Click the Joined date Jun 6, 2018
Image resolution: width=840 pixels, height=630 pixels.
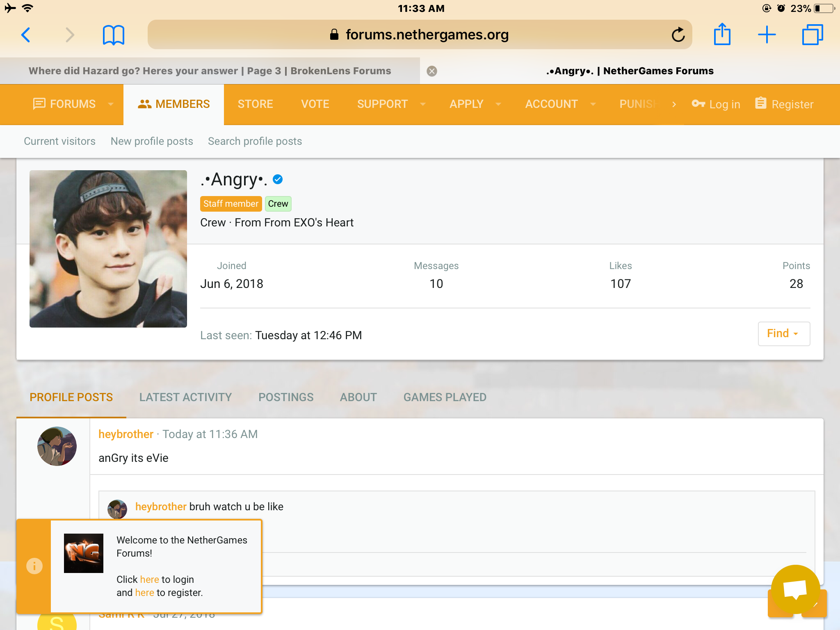click(x=232, y=284)
